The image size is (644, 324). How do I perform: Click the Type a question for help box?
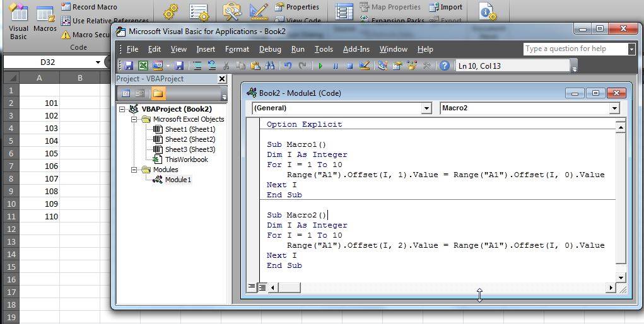click(x=576, y=49)
